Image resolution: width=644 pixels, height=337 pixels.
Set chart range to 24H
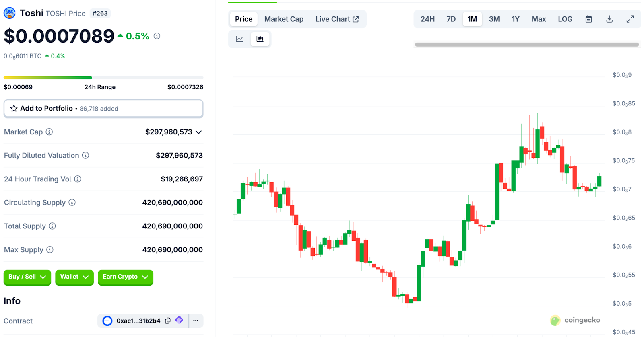pos(427,19)
